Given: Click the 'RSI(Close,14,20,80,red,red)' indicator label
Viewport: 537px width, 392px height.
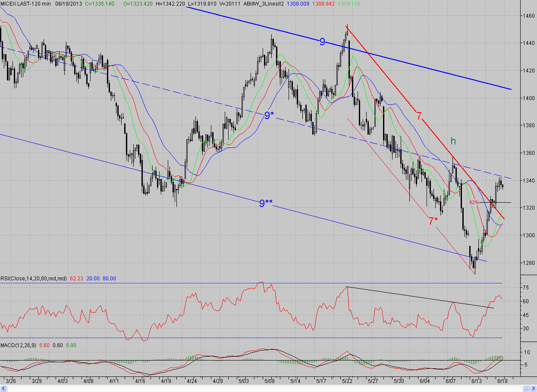Looking at the screenshot, I should 34,279.
